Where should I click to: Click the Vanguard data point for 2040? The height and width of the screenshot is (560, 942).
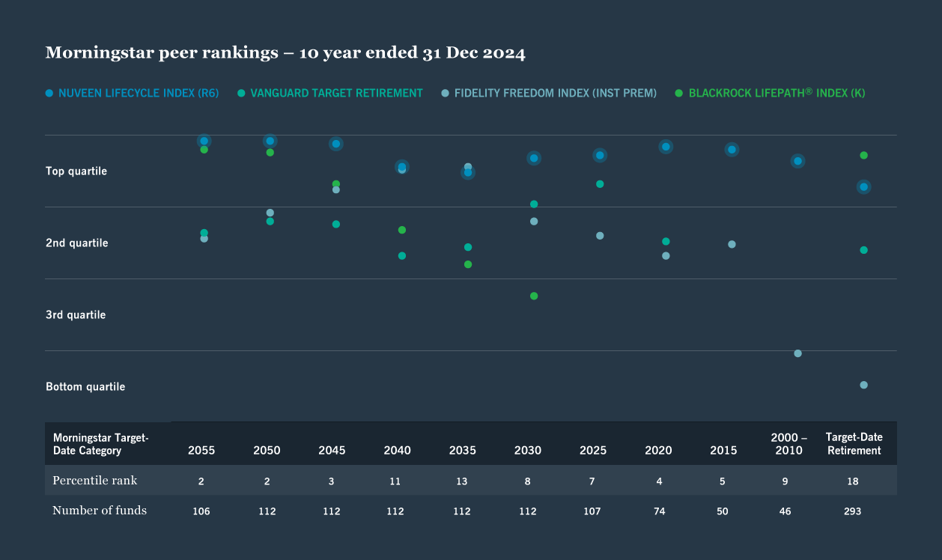point(402,256)
